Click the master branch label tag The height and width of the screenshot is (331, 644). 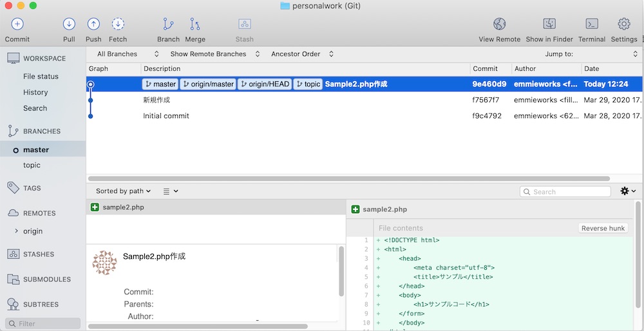(160, 84)
